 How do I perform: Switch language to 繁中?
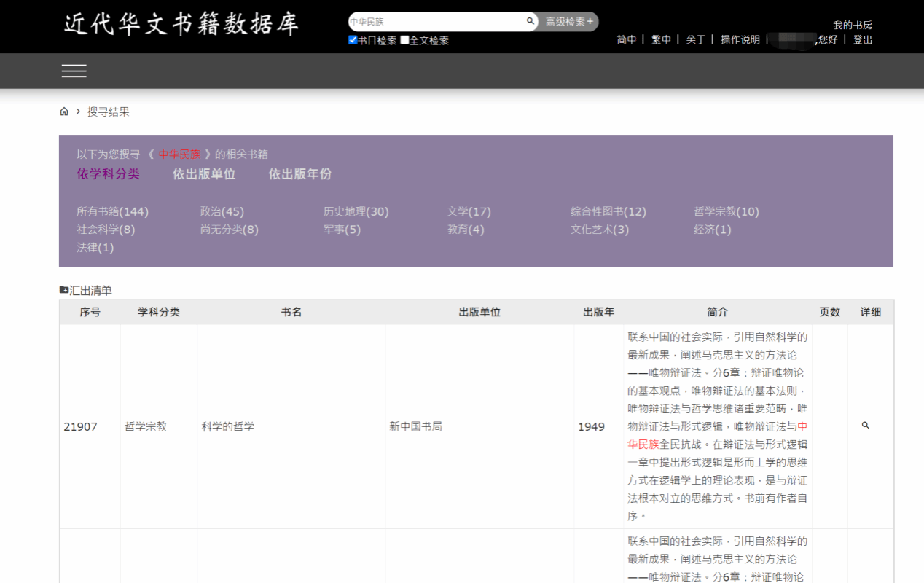[x=661, y=39]
